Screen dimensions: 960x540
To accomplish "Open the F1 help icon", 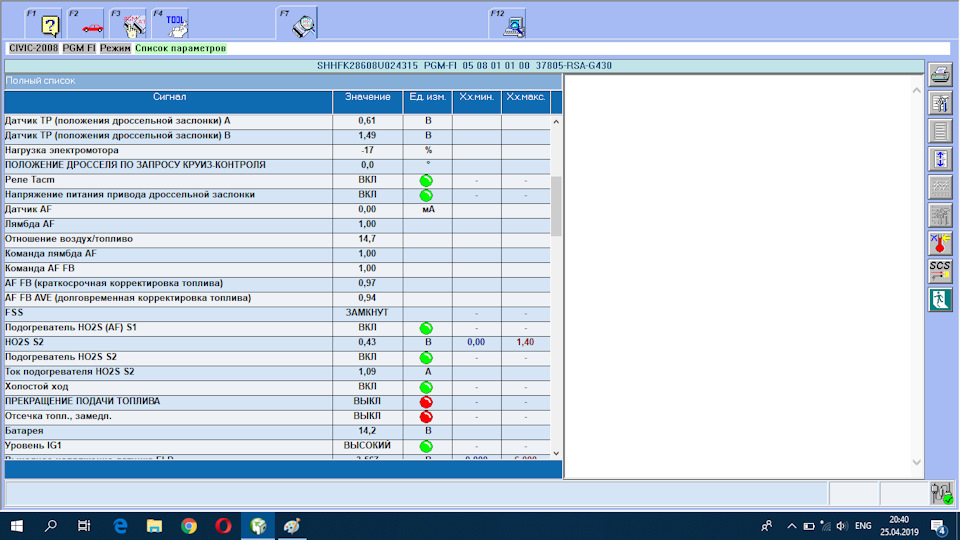I will click(43, 24).
